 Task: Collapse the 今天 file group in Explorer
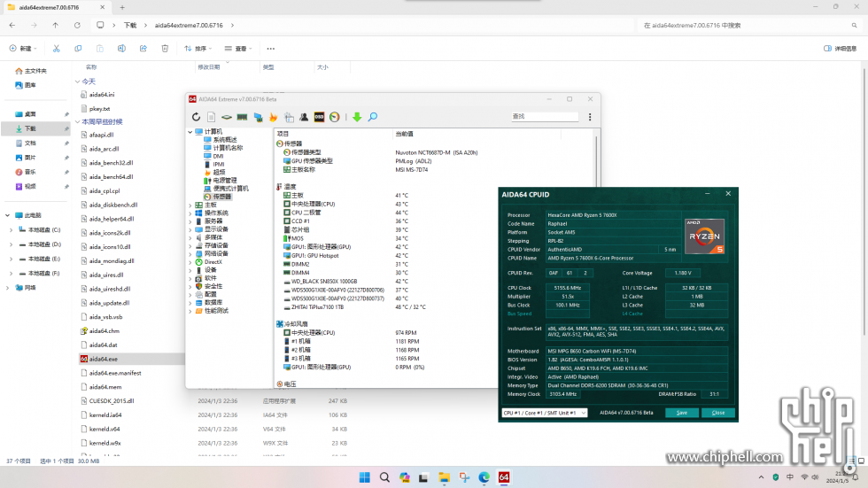pos(78,81)
